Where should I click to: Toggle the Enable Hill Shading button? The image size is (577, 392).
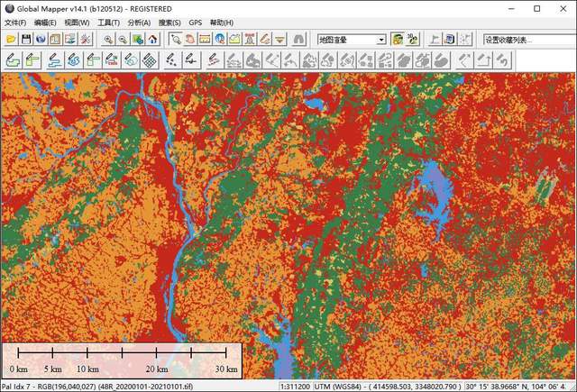coord(396,40)
